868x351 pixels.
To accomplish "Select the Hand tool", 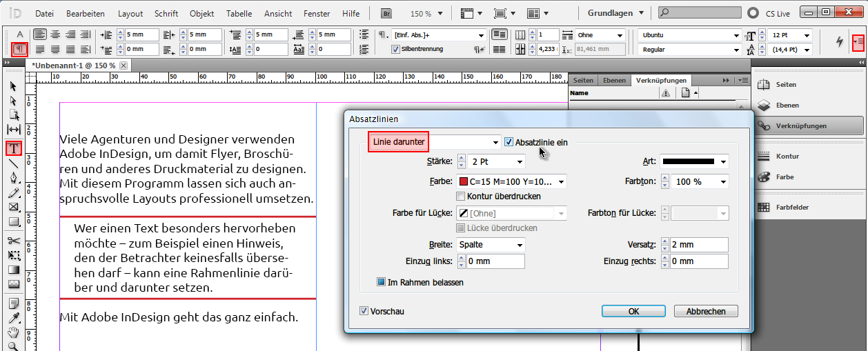I will pos(13,332).
